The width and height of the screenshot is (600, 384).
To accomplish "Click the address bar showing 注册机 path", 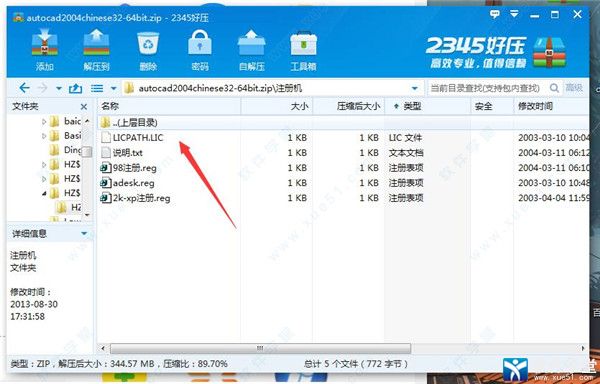I will (x=272, y=89).
